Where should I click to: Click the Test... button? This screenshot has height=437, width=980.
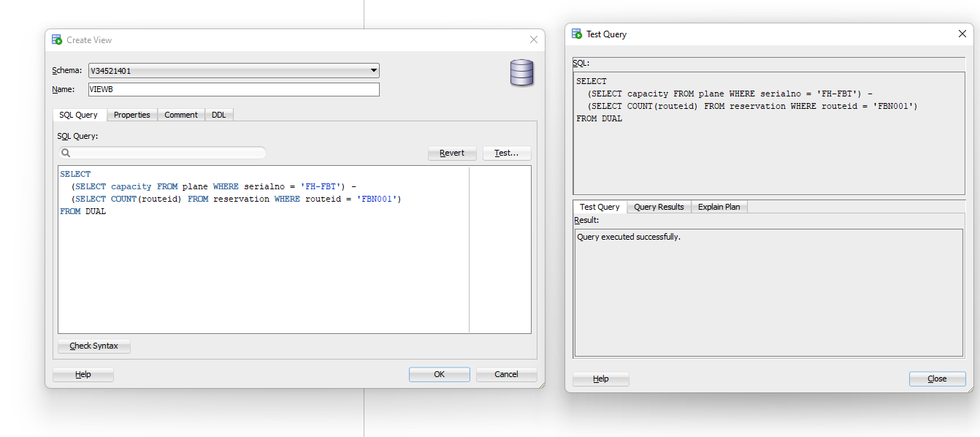507,153
